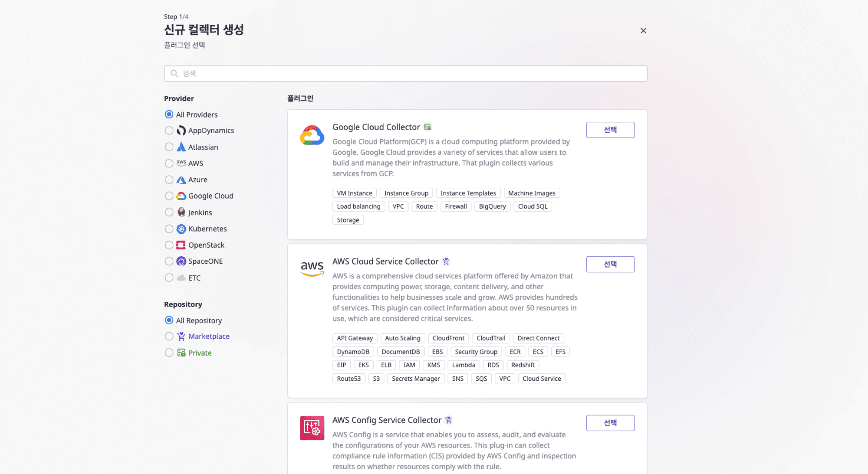The width and height of the screenshot is (868, 474).
Task: Click the Jenkins provider icon
Action: [181, 212]
